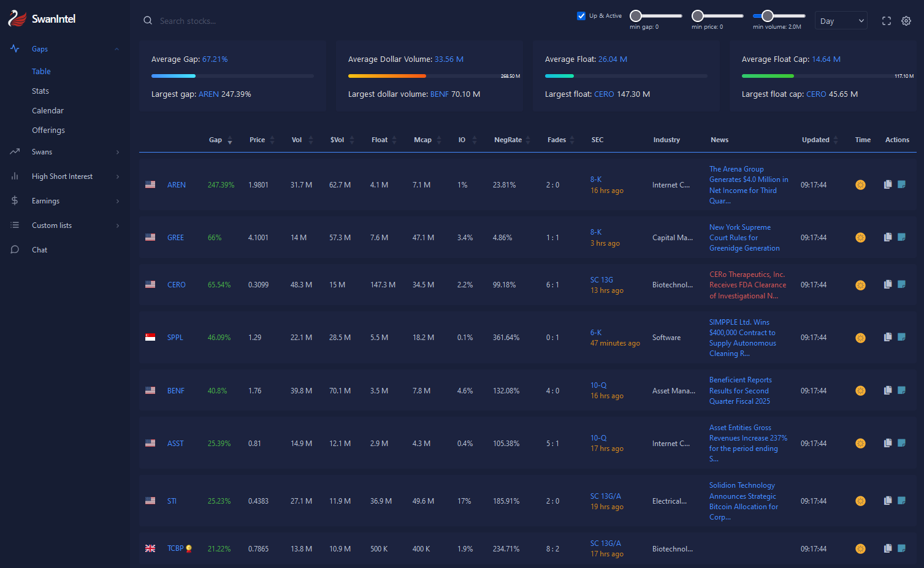
Task: Click the sun time icon for SPPL
Action: tap(860, 338)
